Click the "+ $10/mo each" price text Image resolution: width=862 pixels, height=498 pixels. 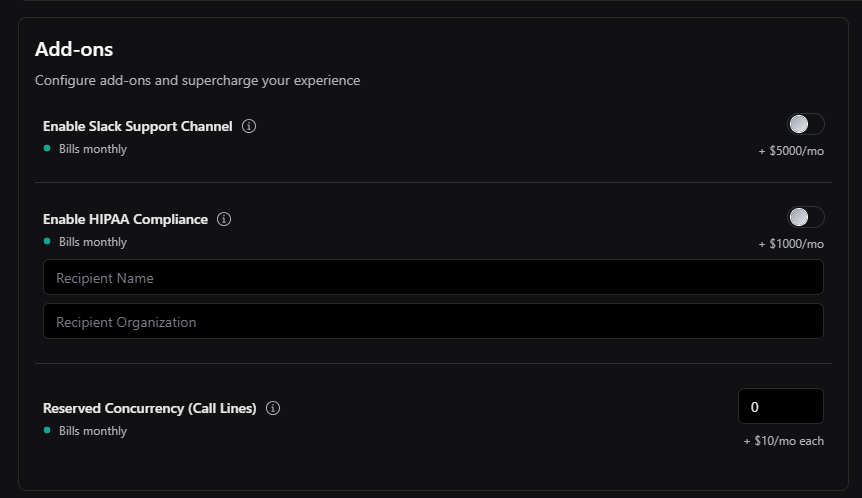click(784, 441)
